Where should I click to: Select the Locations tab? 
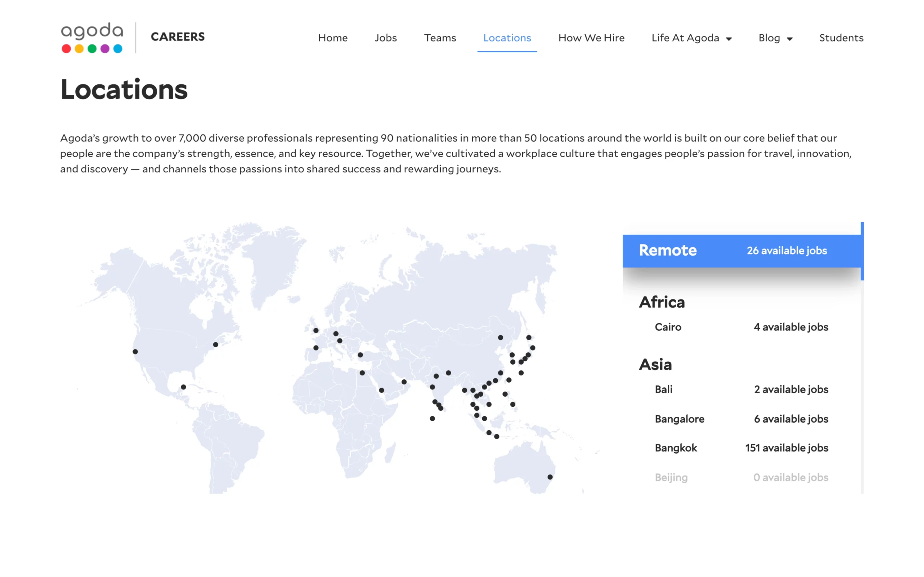[507, 38]
